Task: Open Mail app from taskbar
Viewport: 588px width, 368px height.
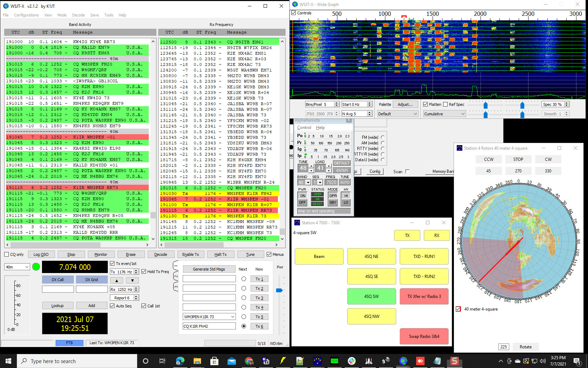Action: 231,361
